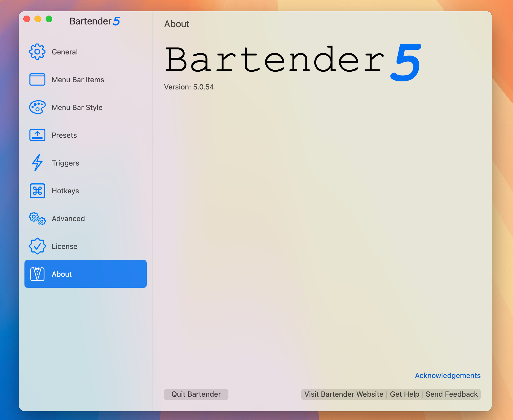Click the Advanced double gears icon
The height and width of the screenshot is (420, 513).
37,218
